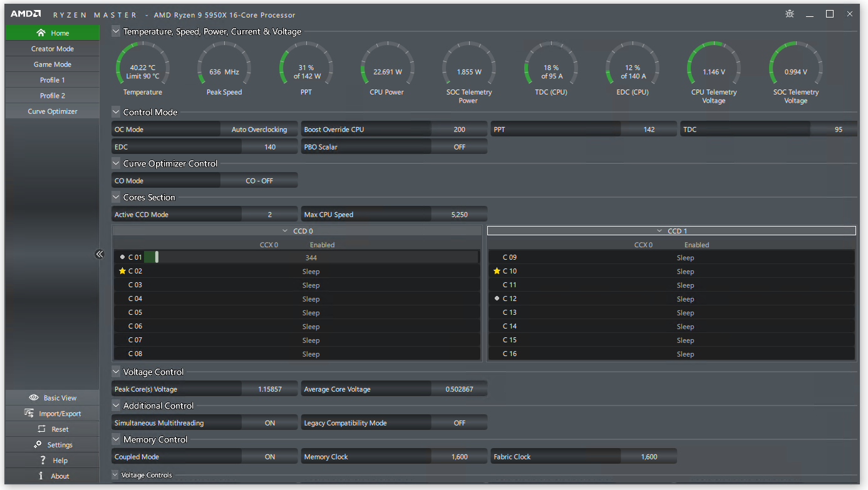This screenshot has width=868, height=490.
Task: Click the PPT value 142 field
Action: coord(649,130)
